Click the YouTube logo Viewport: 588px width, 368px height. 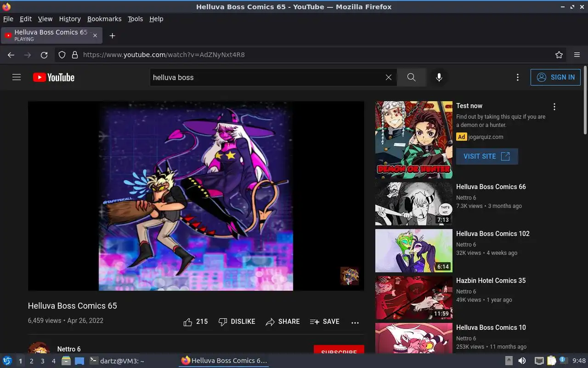pyautogui.click(x=54, y=77)
